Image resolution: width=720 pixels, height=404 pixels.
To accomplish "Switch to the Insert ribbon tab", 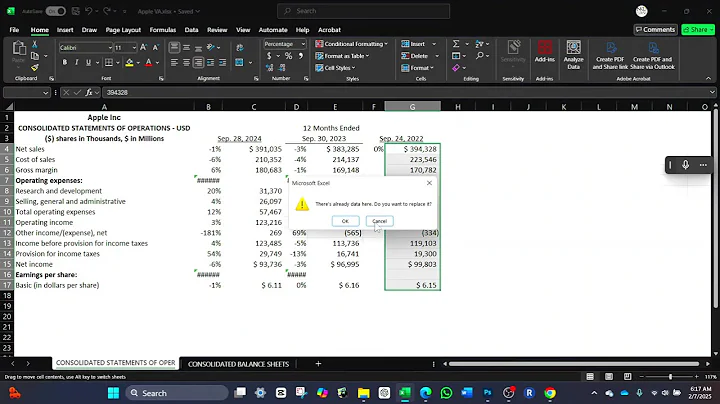I will pyautogui.click(x=65, y=30).
